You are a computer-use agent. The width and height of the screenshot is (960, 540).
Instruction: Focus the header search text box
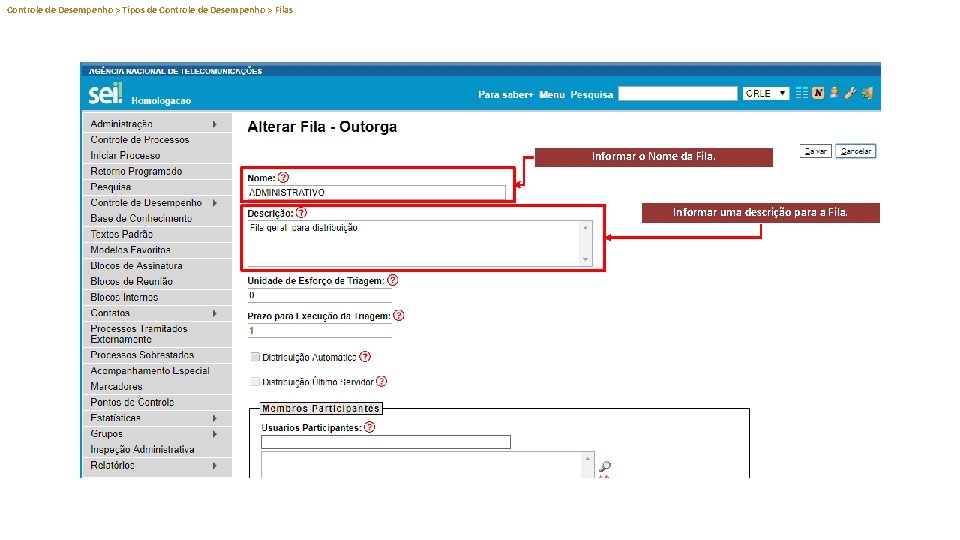pos(678,94)
